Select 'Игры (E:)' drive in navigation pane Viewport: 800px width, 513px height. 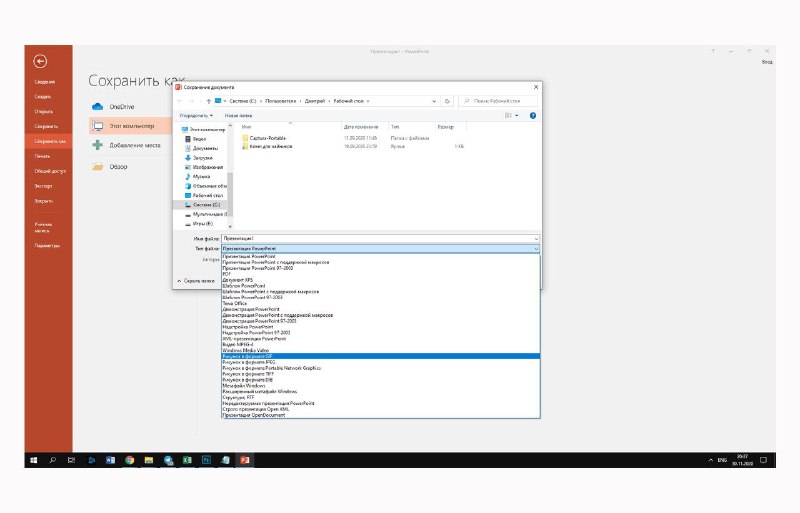pos(203,224)
